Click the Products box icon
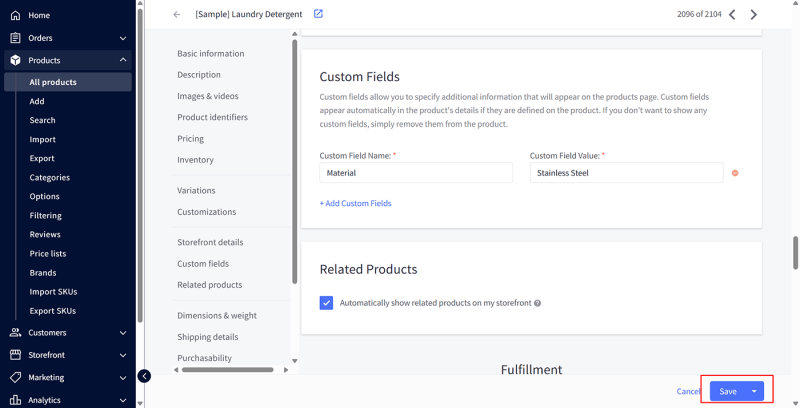 coord(15,60)
